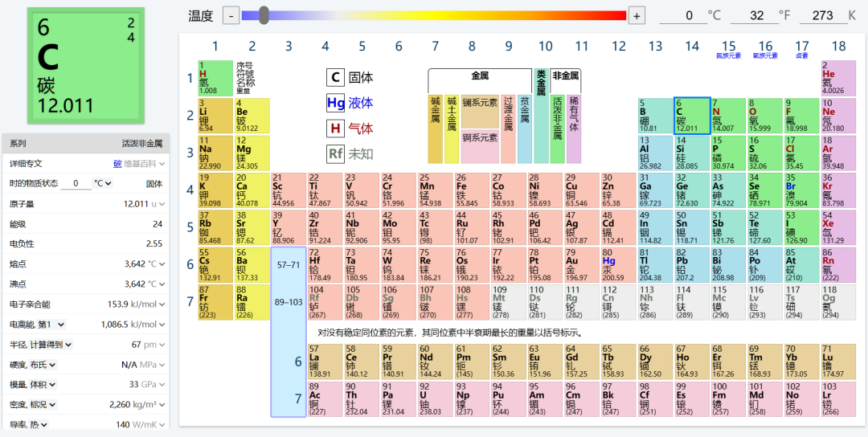Toggle the 未知 unknown state legend
868x437 pixels.
coord(350,154)
